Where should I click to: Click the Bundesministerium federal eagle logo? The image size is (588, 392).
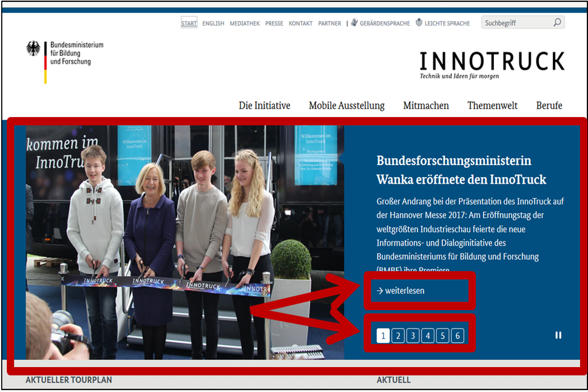[33, 50]
